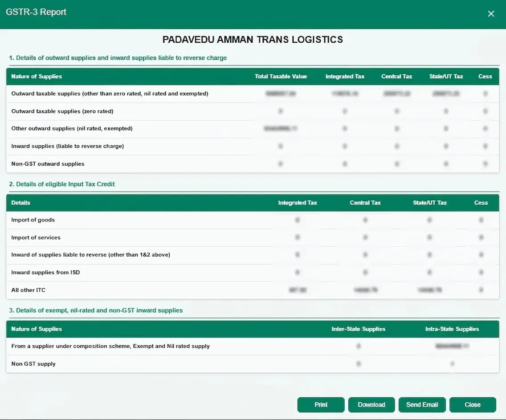This screenshot has height=420, width=506.
Task: Select Non-GST outward supplies row
Action: [253, 164]
